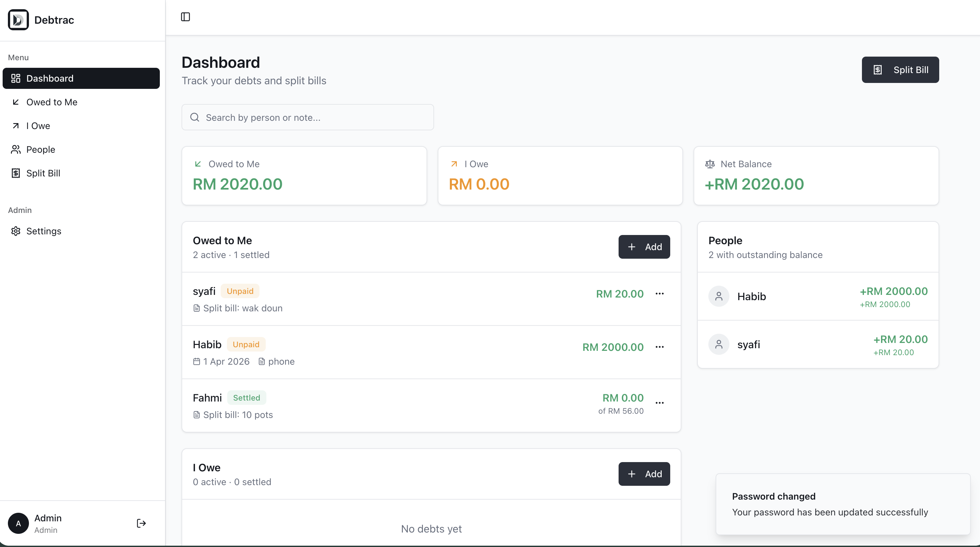Open three-dot menu for Habib debt
The image size is (980, 547).
point(660,347)
